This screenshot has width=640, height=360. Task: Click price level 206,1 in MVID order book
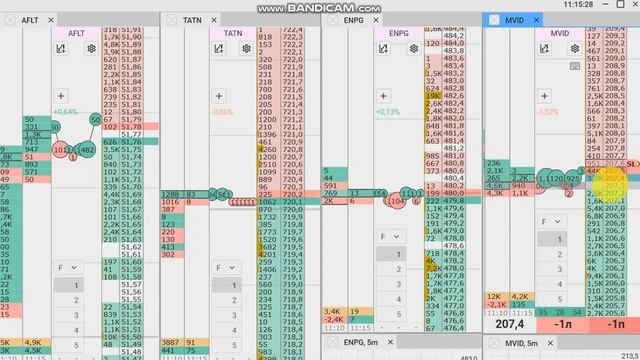(x=615, y=276)
